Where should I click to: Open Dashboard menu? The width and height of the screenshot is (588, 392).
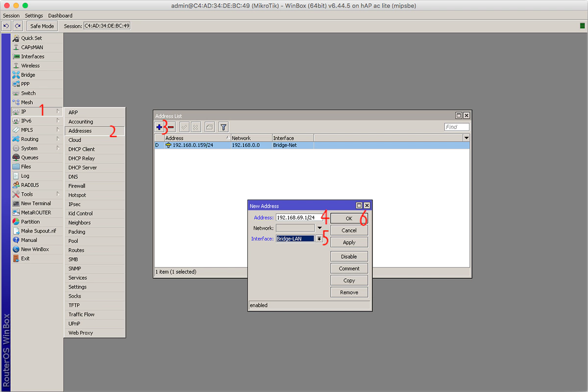[60, 16]
